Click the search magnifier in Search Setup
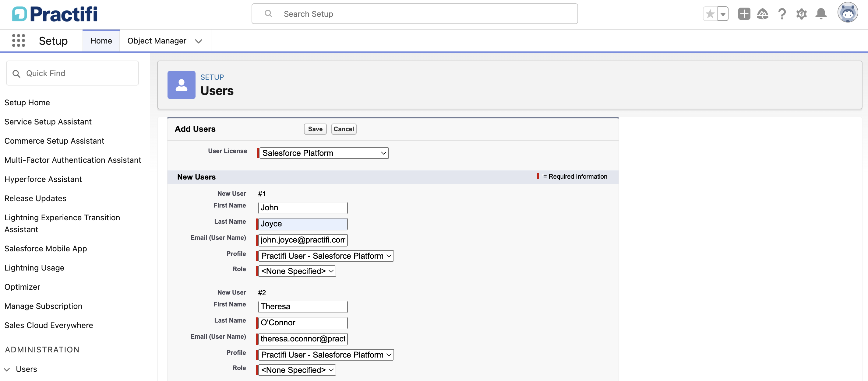Image resolution: width=868 pixels, height=381 pixels. (269, 14)
